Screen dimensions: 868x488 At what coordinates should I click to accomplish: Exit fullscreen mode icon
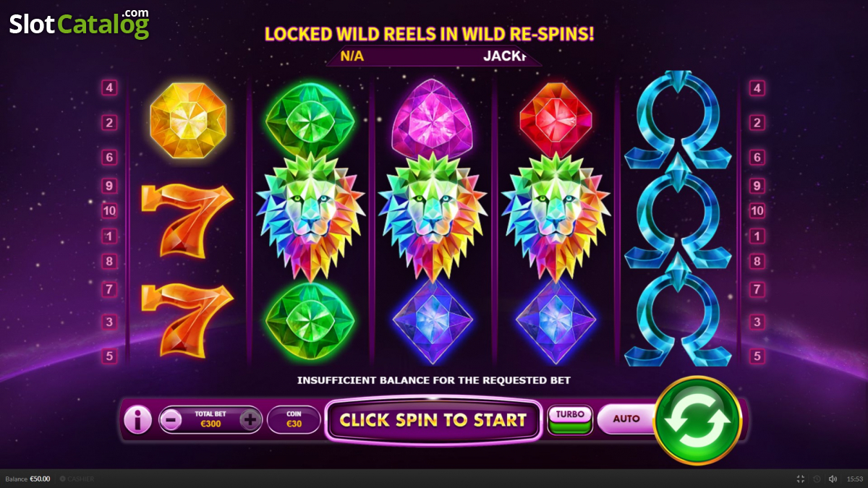coord(801,479)
